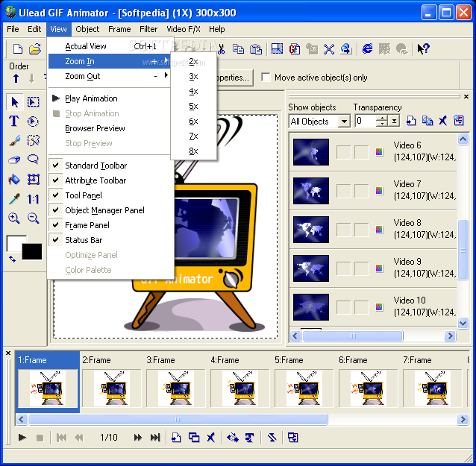The height and width of the screenshot is (466, 476).
Task: Click the delete frame X icon
Action: tap(210, 438)
